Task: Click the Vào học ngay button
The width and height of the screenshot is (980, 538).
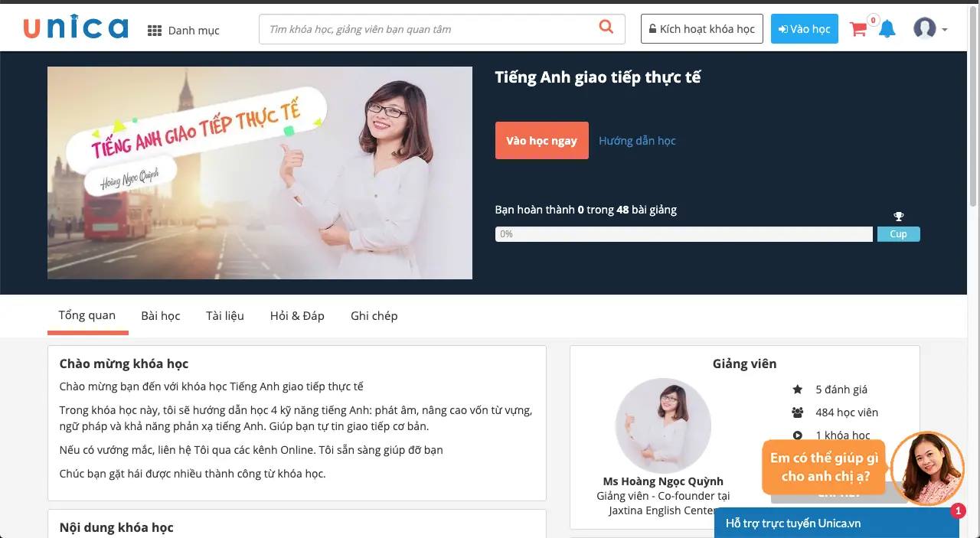Action: tap(541, 140)
